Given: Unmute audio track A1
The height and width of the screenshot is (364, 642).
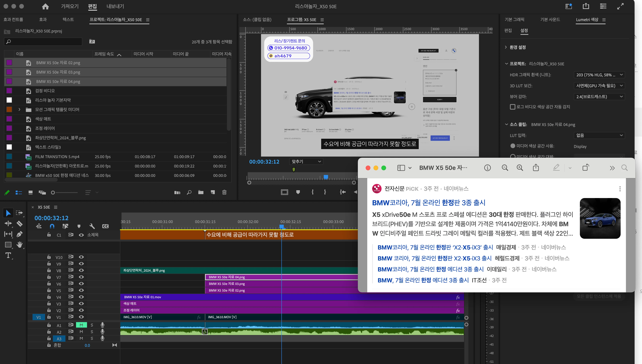Looking at the screenshot, I should tap(81, 325).
